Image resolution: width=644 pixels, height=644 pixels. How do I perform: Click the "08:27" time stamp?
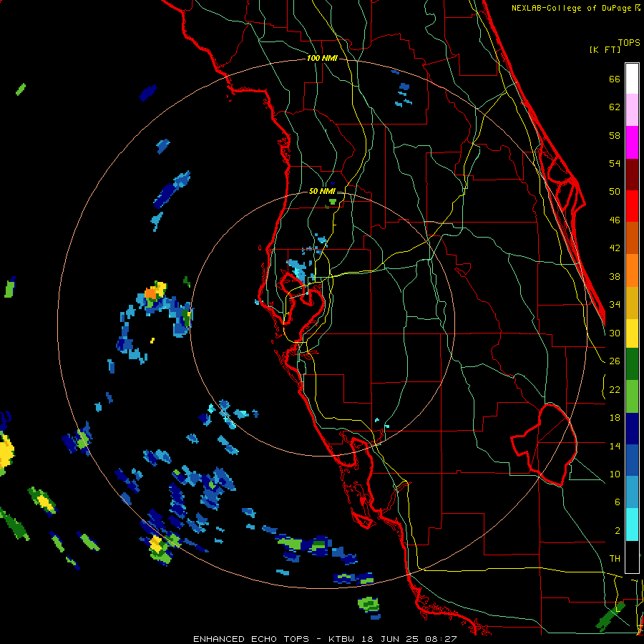coord(440,639)
